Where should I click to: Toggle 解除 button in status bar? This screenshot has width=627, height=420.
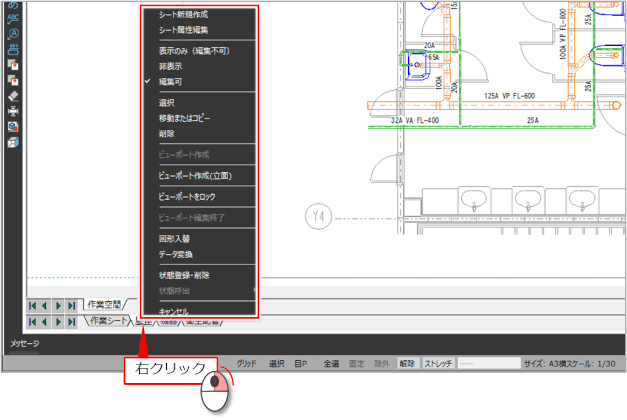coord(407,364)
